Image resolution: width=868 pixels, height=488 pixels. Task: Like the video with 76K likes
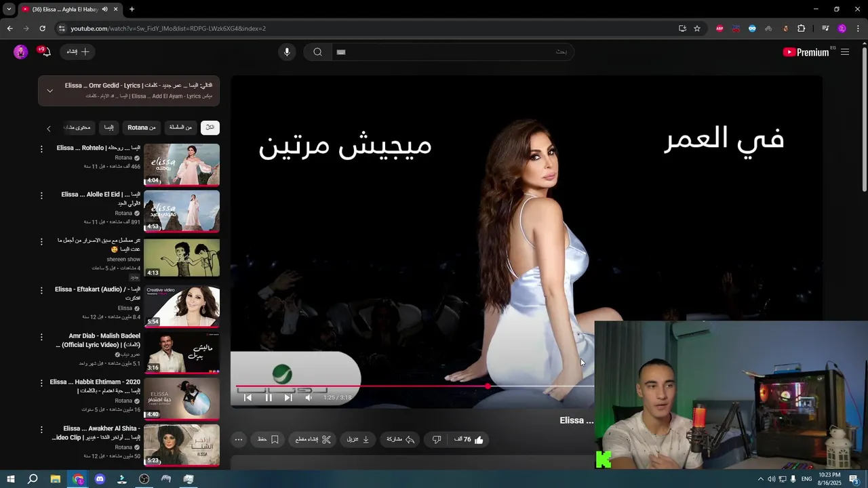pyautogui.click(x=469, y=439)
